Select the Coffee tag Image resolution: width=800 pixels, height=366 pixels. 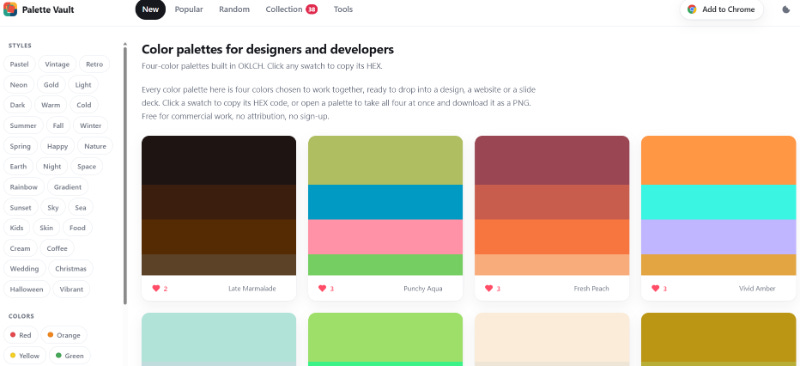pyautogui.click(x=57, y=248)
